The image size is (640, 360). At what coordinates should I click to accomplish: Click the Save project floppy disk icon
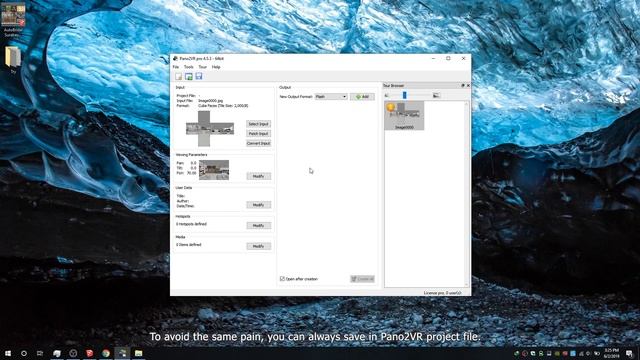[x=199, y=76]
